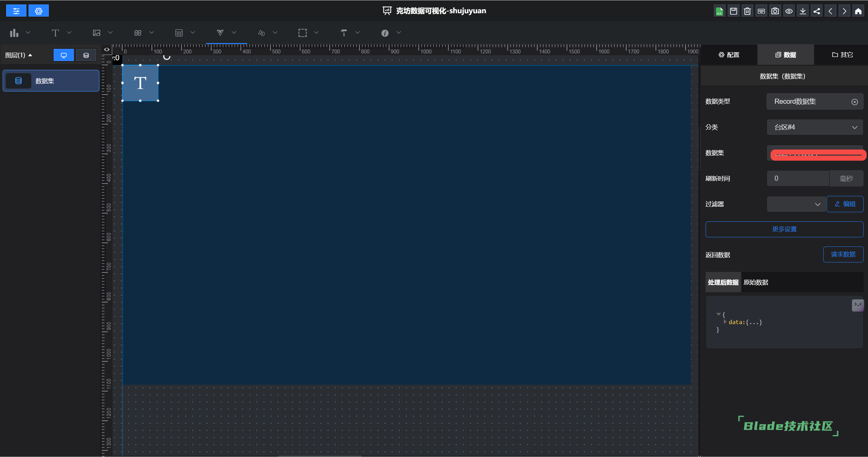The image size is (868, 457).
Task: Take a snapshot with the camera icon
Action: click(775, 11)
